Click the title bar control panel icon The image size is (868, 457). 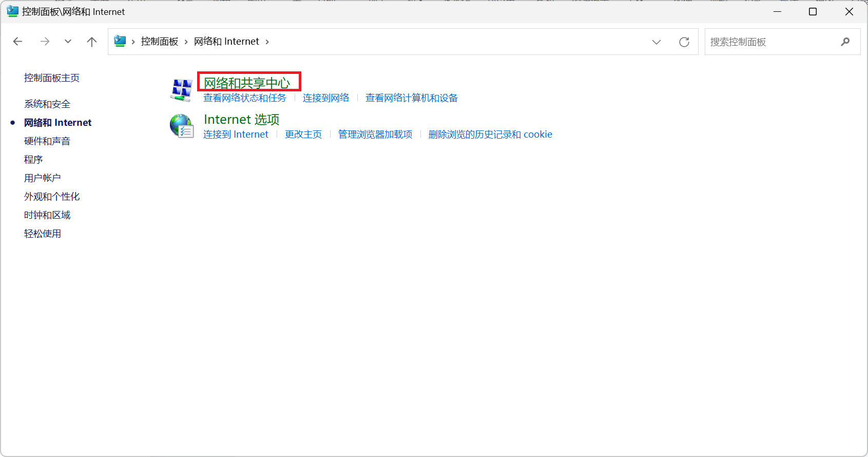pos(12,11)
